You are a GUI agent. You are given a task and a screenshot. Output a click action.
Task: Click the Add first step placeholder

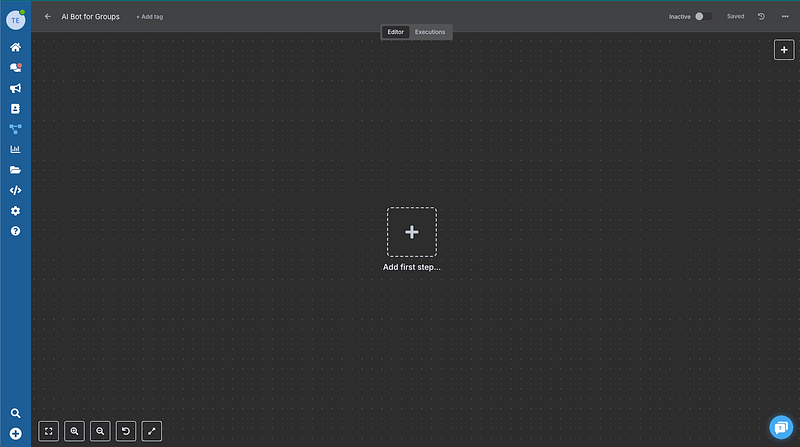411,232
